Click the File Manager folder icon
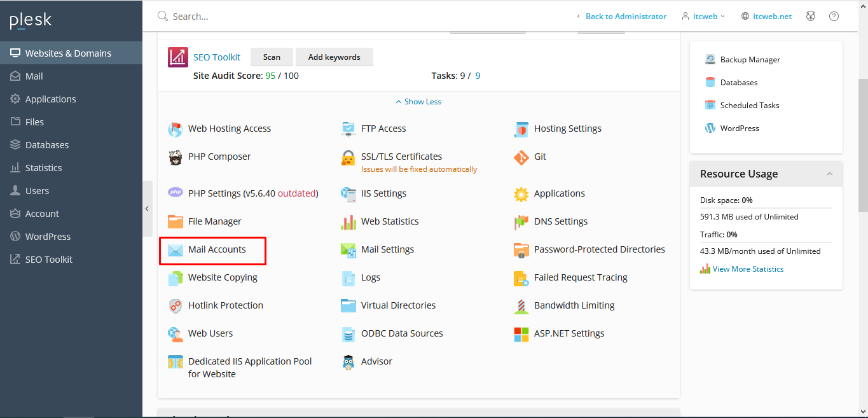This screenshot has width=868, height=418. point(176,222)
